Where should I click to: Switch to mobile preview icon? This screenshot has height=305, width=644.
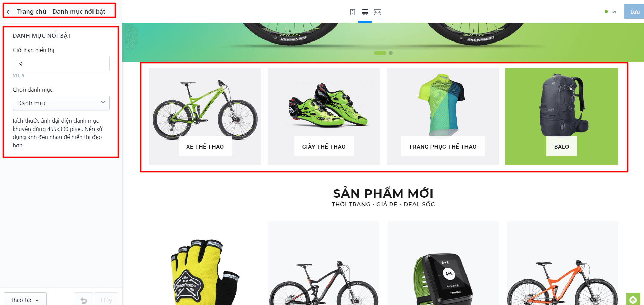352,12
